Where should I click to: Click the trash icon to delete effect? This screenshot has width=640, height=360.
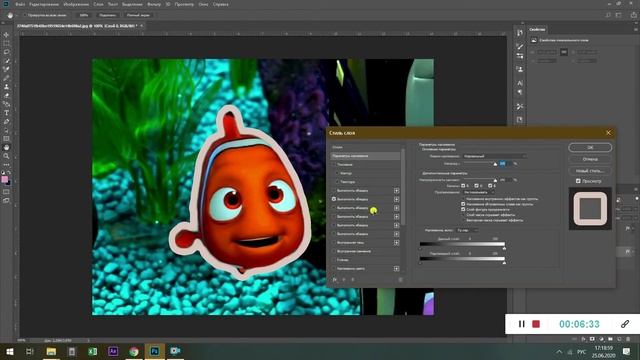(x=400, y=280)
